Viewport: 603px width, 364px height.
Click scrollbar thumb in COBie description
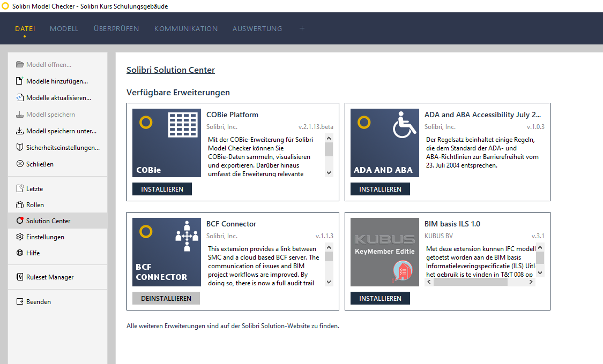[329, 149]
